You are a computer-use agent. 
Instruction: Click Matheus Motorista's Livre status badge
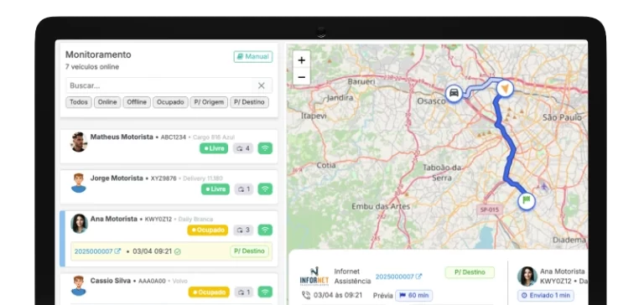[x=214, y=148]
